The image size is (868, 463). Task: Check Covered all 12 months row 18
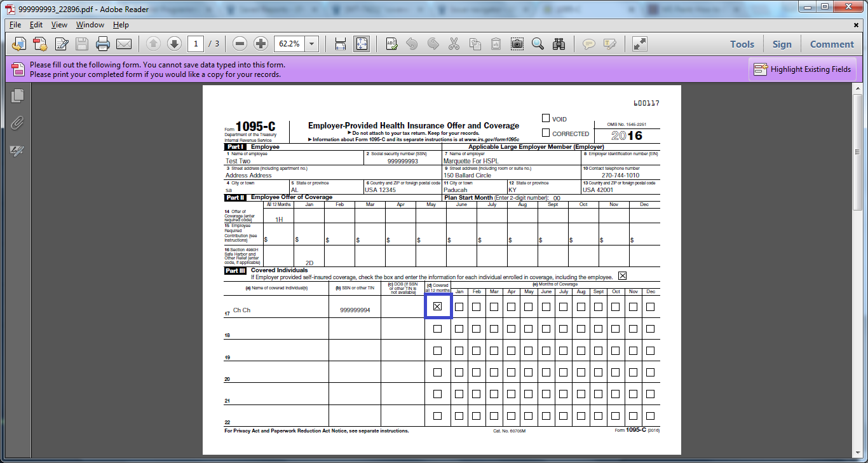pos(437,329)
